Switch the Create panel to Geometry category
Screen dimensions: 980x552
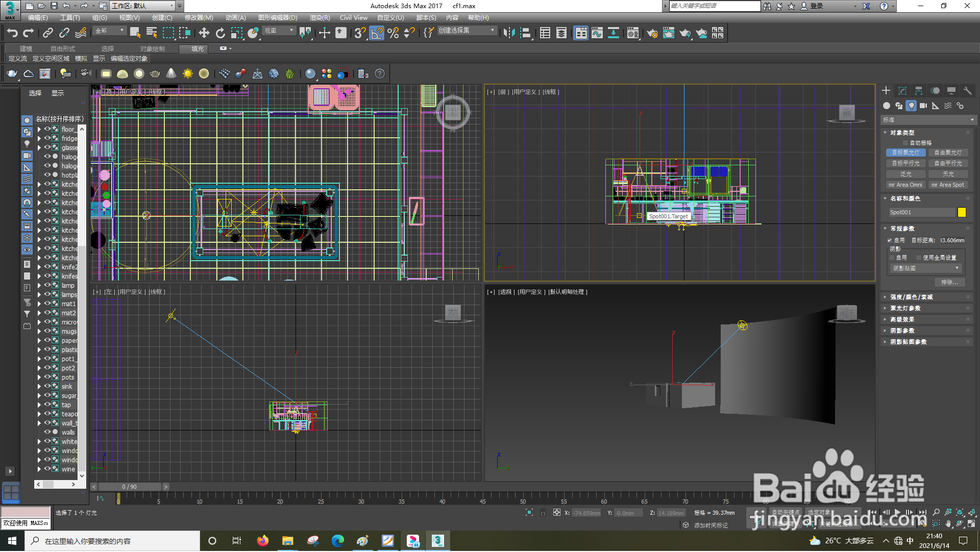886,106
